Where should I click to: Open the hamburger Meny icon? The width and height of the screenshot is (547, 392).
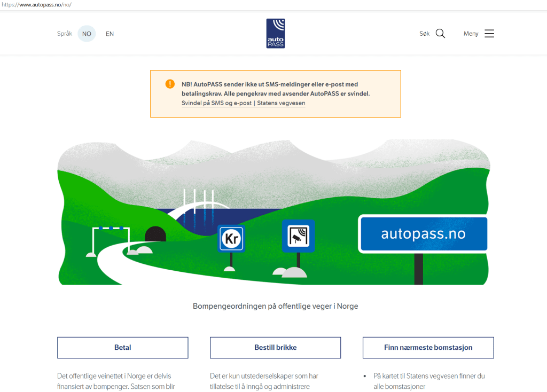pyautogui.click(x=489, y=34)
